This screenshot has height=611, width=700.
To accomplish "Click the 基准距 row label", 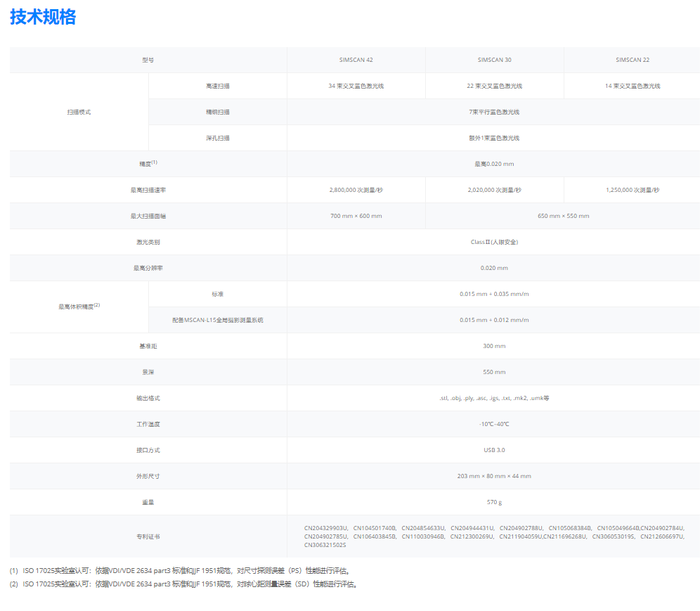I will (x=148, y=346).
